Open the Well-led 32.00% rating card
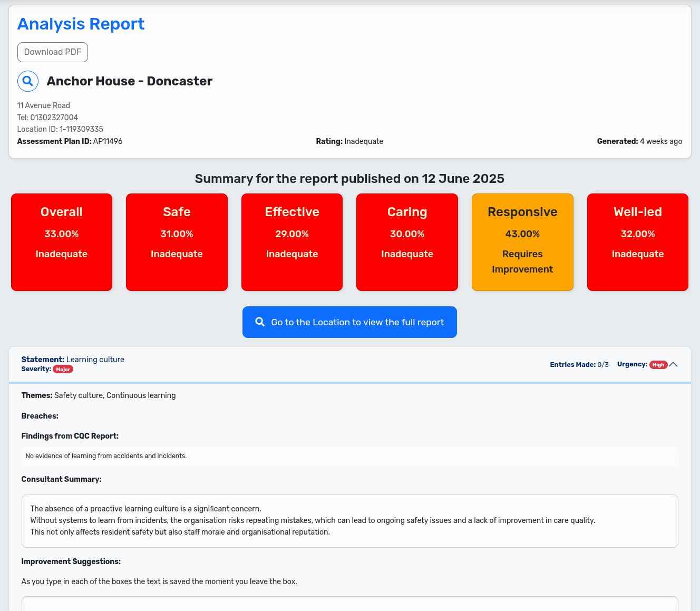 [x=637, y=242]
